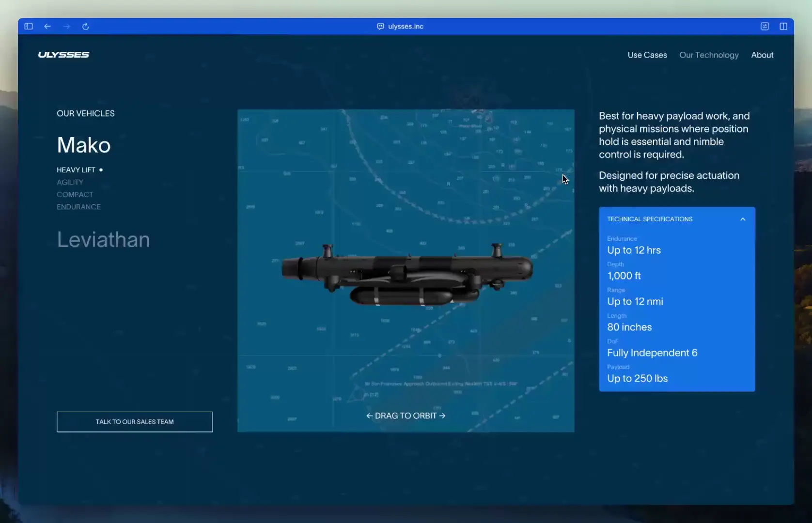
Task: Expand the Leviathan vehicle section
Action: tap(103, 240)
